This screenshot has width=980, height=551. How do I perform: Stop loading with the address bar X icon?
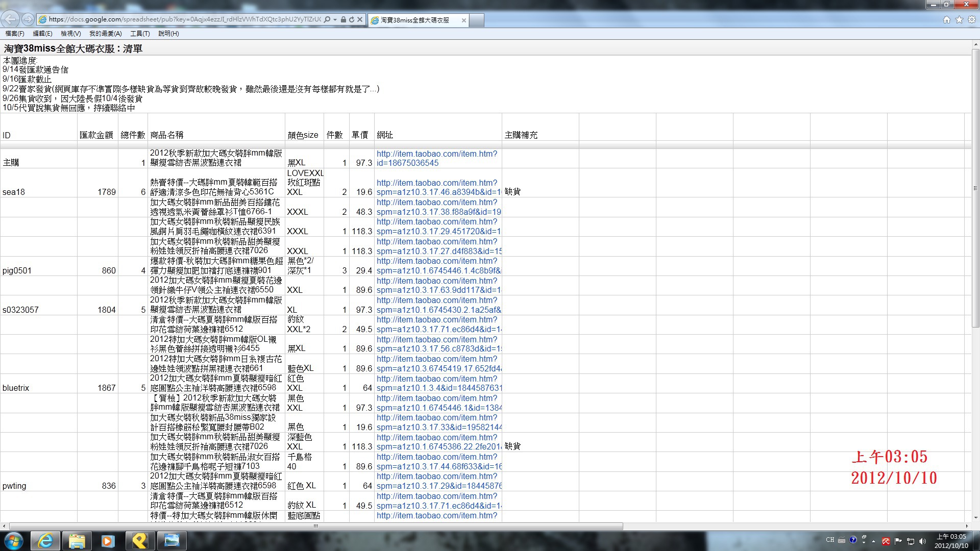(x=360, y=19)
